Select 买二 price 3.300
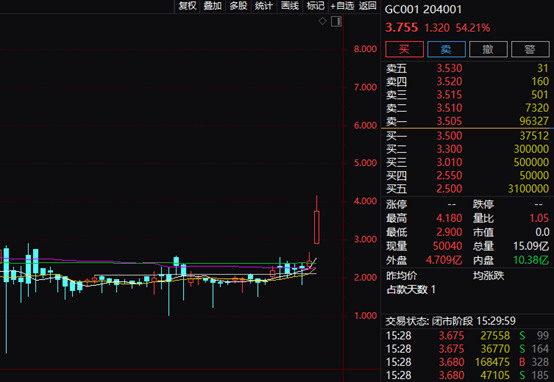Image resolution: width=554 pixels, height=382 pixels. (x=449, y=149)
